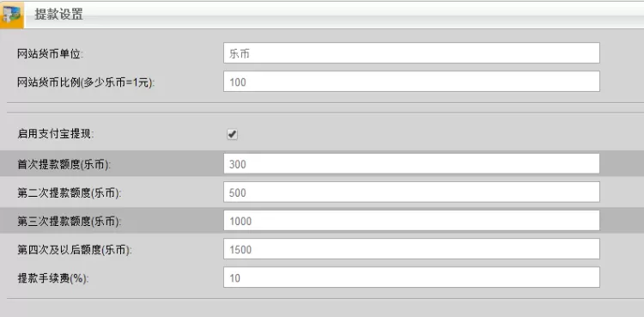644x317 pixels.
Task: Focus the 提款手续费(%) field showing 10
Action: 411,277
